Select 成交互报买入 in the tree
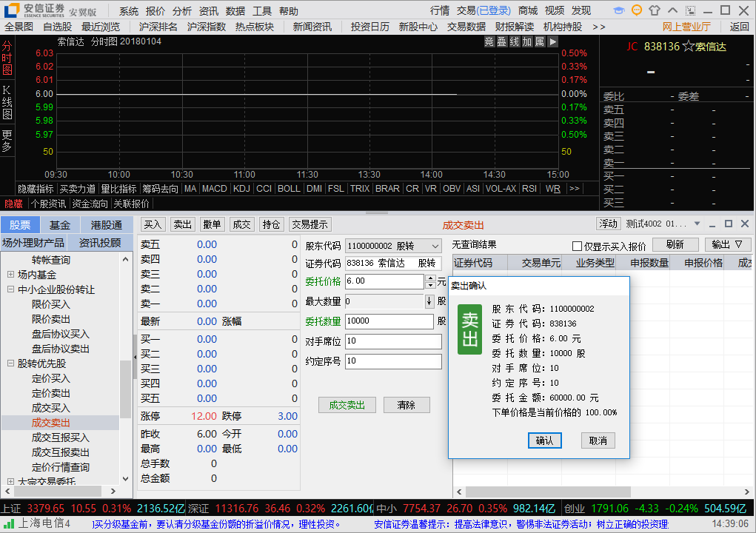The image size is (756, 533). coord(60,438)
